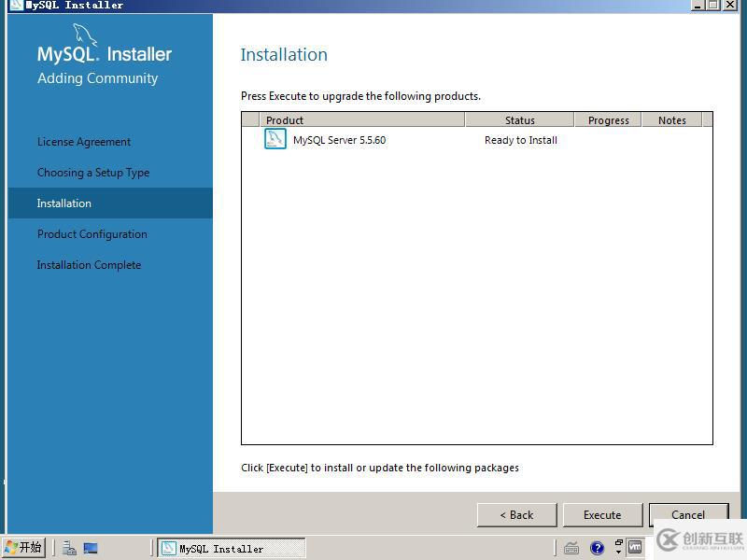The height and width of the screenshot is (560, 747).
Task: Go back with the Back button
Action: coord(517,515)
